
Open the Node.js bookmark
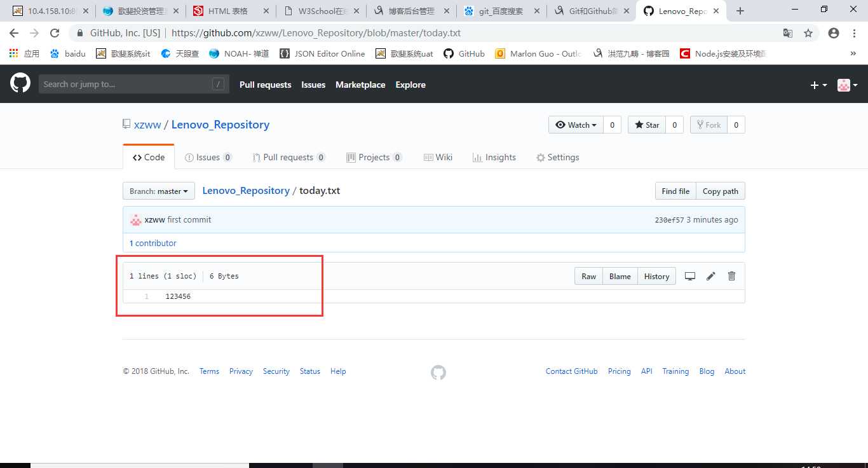(723, 53)
